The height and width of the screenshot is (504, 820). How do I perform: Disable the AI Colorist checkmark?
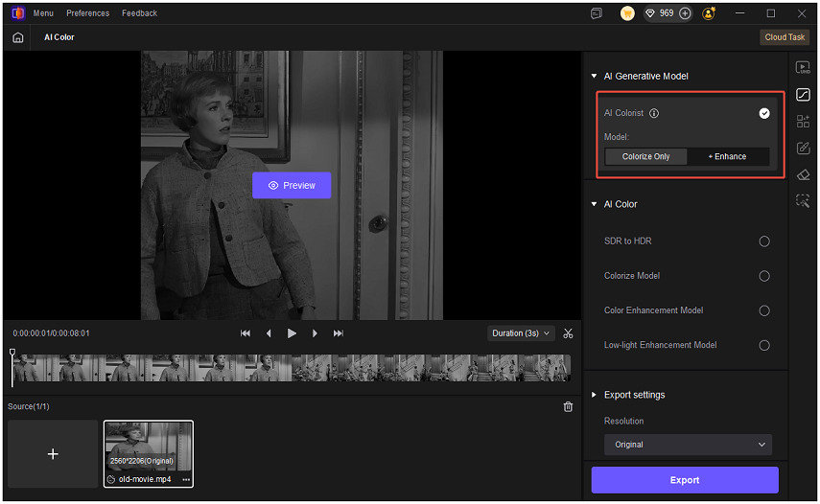coord(764,113)
